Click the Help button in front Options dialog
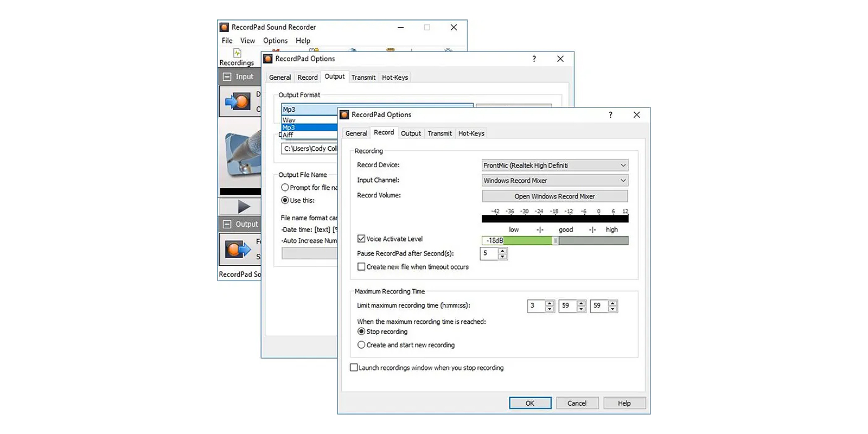The width and height of the screenshot is (868, 434). [624, 403]
